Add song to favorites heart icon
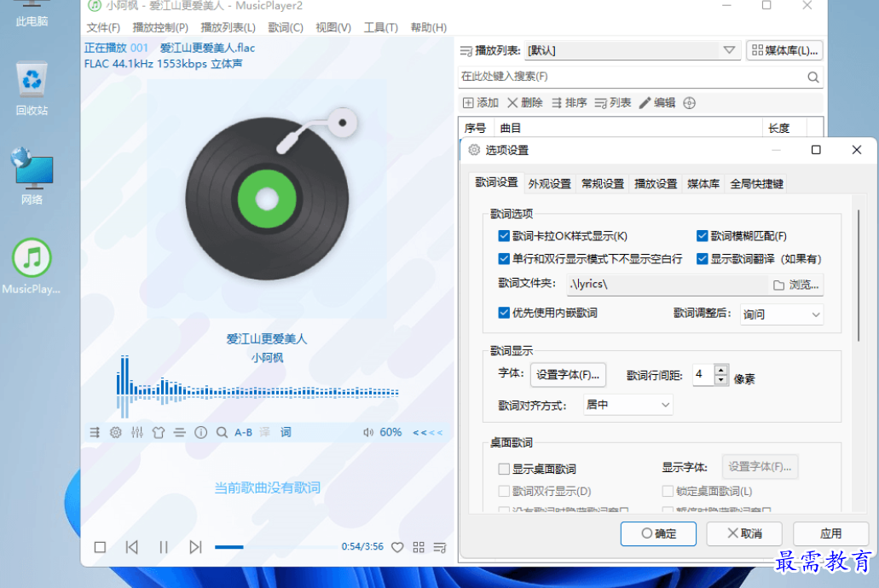The width and height of the screenshot is (879, 588). [x=397, y=547]
